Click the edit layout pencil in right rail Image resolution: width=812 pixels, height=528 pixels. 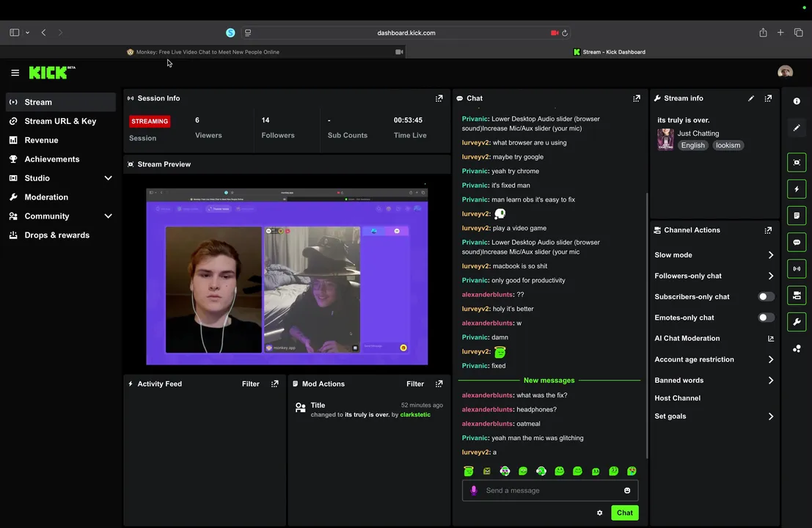click(797, 128)
